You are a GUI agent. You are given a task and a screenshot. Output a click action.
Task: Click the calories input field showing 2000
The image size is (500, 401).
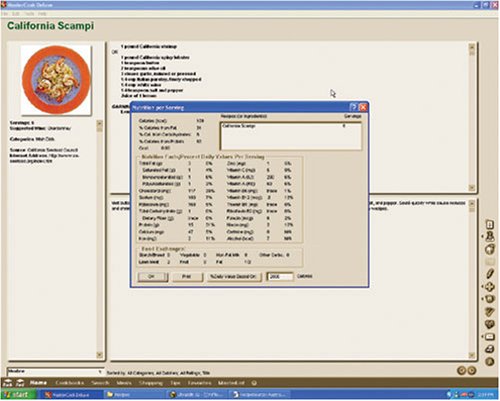(280, 277)
